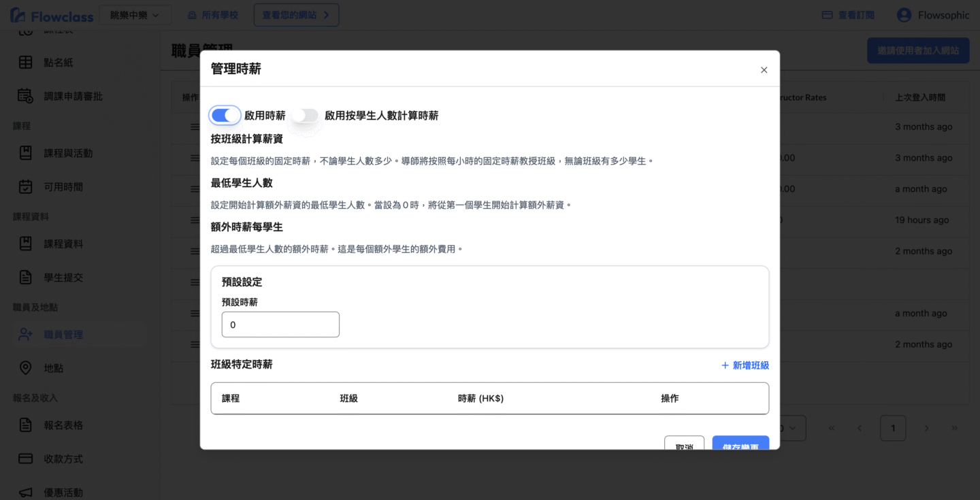Screen dimensions: 980x500
Task: Click the 可用時間 calendar check icon
Action: click(x=25, y=186)
